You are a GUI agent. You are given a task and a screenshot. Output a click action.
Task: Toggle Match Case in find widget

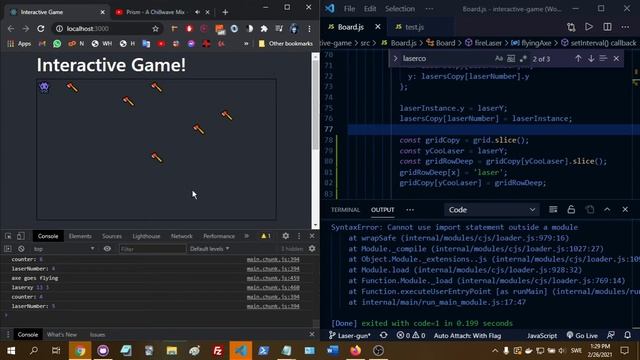pos(499,59)
